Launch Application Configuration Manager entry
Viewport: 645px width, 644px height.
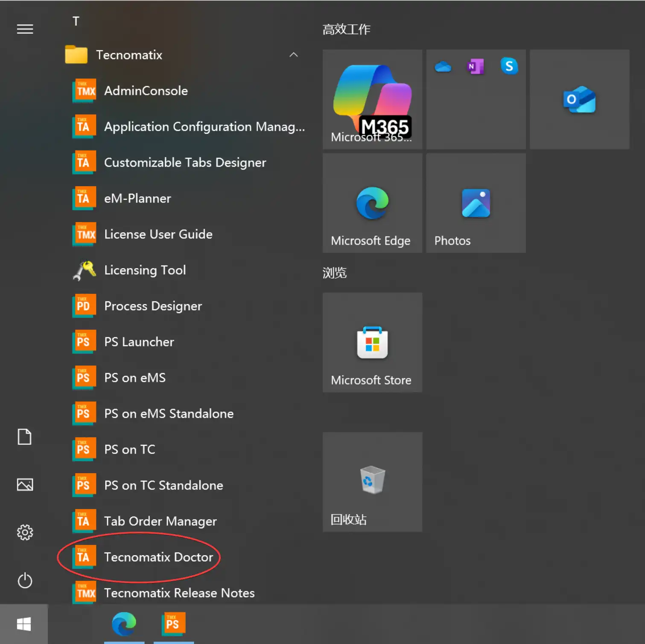(184, 126)
